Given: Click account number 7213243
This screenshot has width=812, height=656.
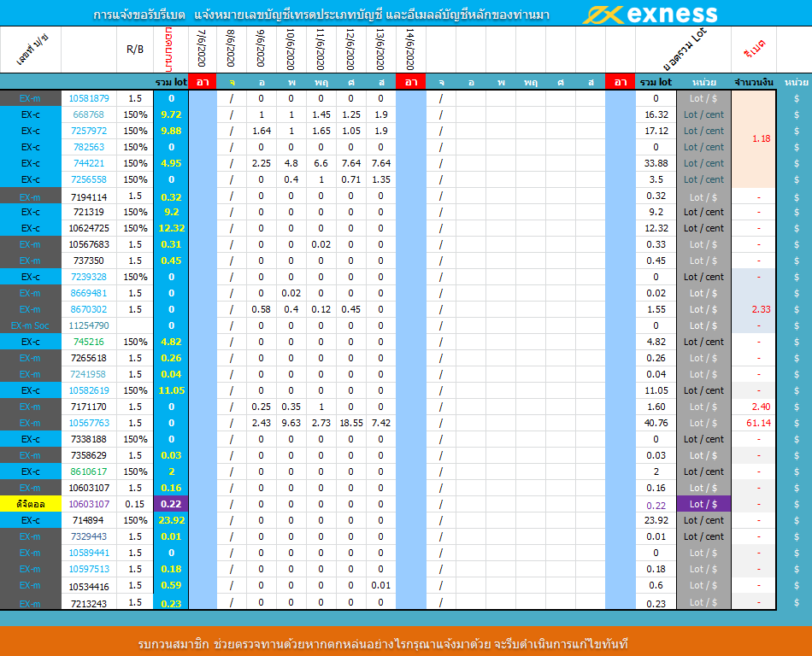Looking at the screenshot, I should point(89,603).
